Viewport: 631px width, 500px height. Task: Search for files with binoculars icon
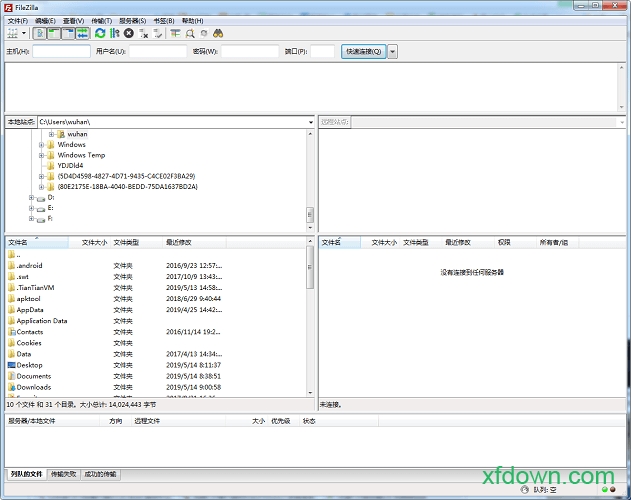[x=218, y=33]
